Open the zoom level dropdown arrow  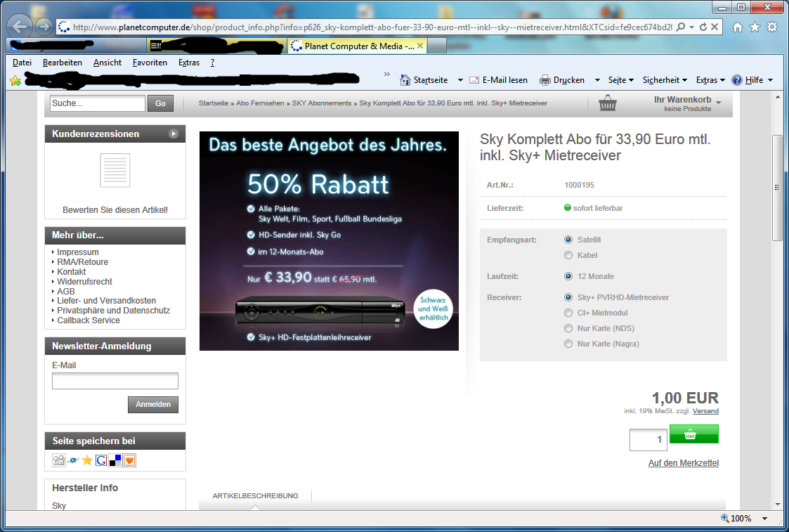(x=764, y=519)
